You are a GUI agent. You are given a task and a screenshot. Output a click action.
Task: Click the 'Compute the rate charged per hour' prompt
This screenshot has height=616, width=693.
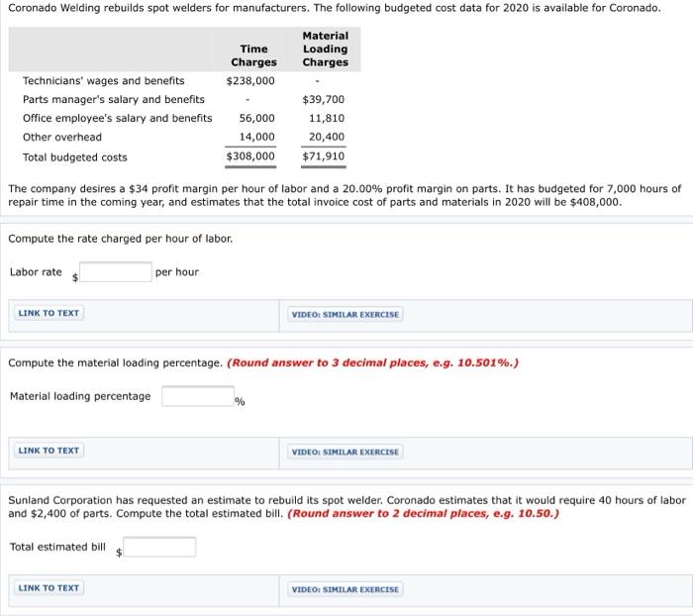(120, 239)
